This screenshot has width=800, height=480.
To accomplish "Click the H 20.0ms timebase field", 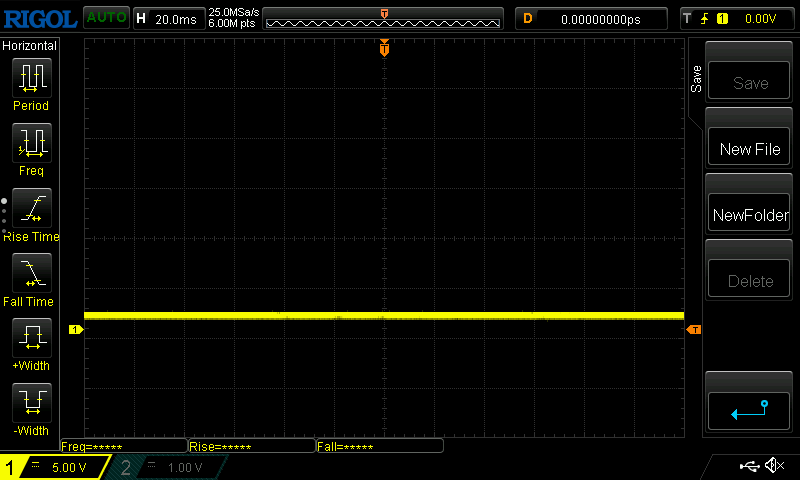I will pyautogui.click(x=169, y=19).
